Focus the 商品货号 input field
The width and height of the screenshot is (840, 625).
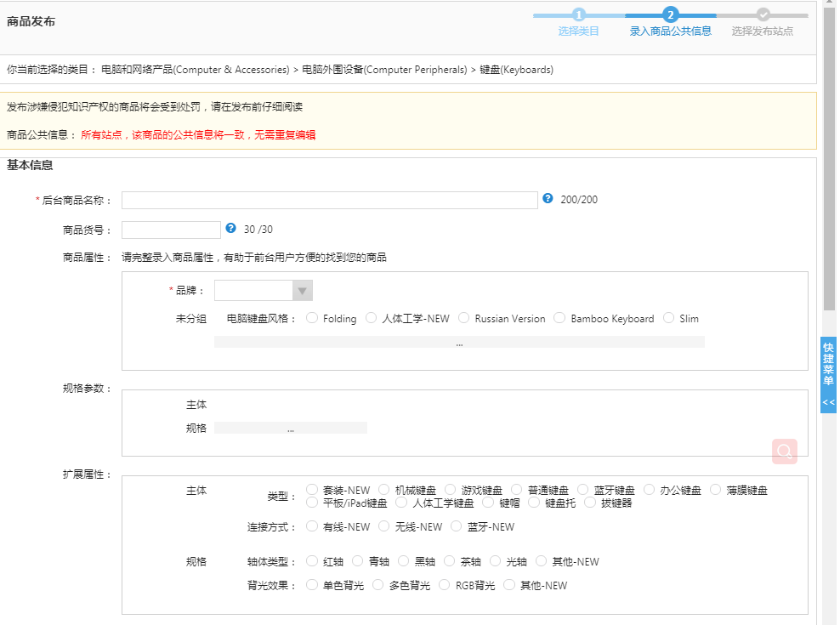tap(171, 230)
